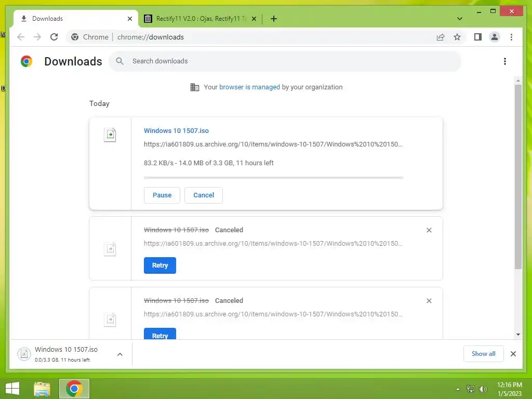Click the file icon of the active download

(x=110, y=135)
